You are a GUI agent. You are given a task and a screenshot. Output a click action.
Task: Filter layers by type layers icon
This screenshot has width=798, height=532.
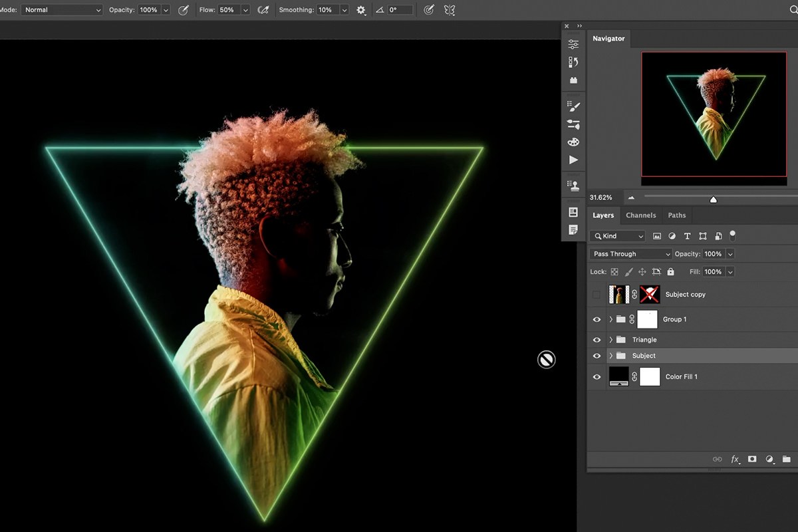coord(687,236)
